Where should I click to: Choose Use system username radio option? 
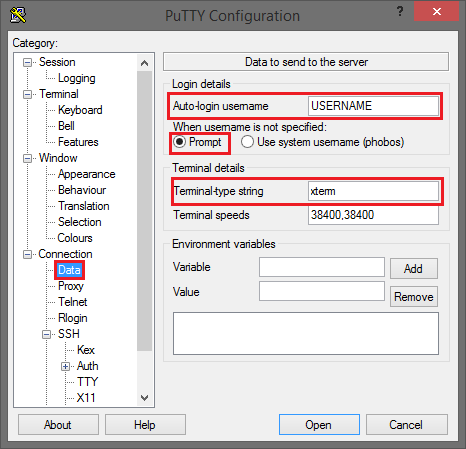pos(247,142)
